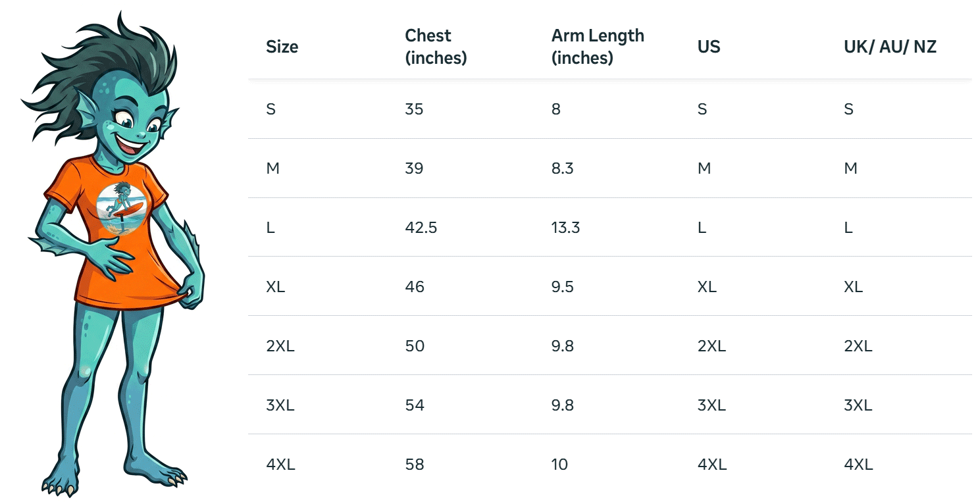The image size is (980, 504).
Task: Click 2XL in the UK/ AU/ NZ column
Action: (x=858, y=346)
